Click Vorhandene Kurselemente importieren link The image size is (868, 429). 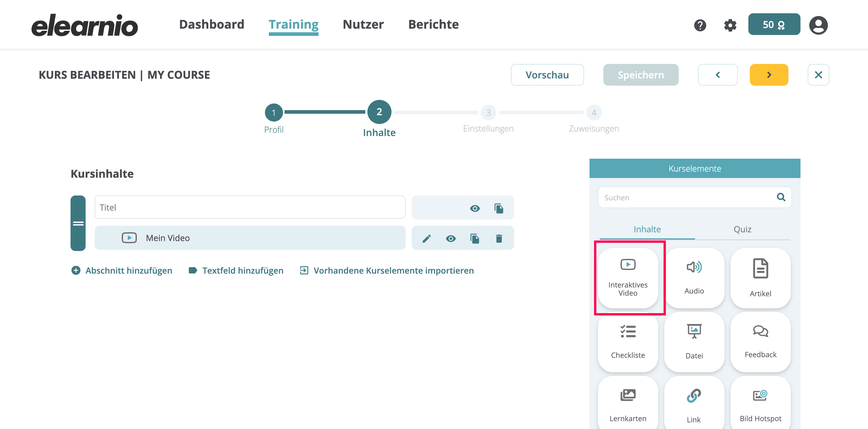(x=386, y=271)
